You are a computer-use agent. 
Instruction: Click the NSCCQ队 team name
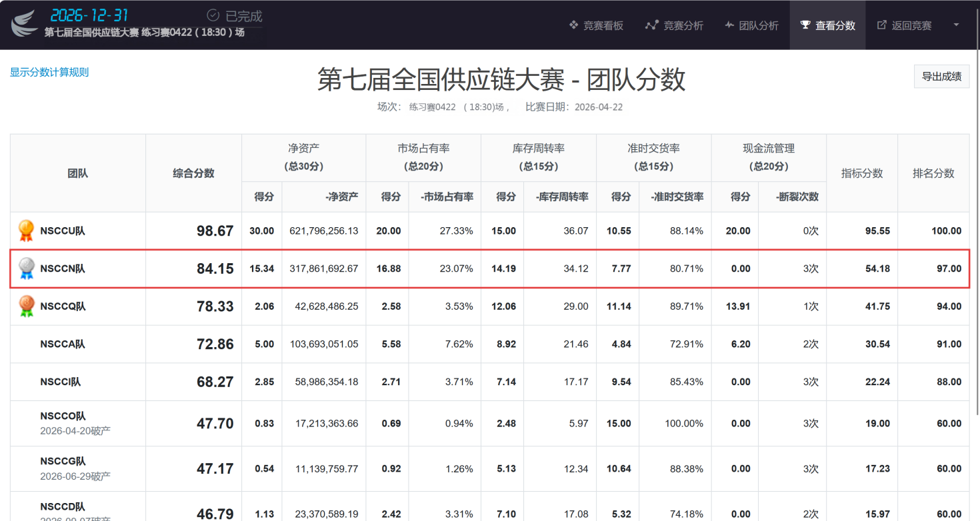[x=63, y=306]
